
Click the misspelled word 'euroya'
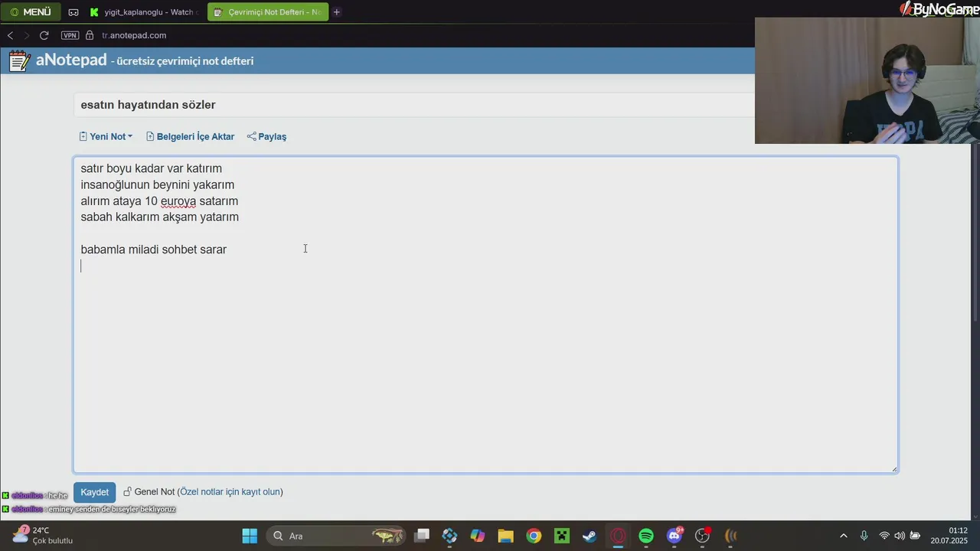coord(178,201)
